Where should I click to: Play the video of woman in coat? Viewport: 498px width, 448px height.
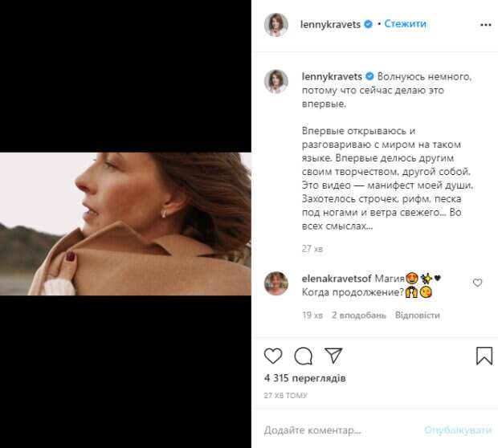coord(125,224)
